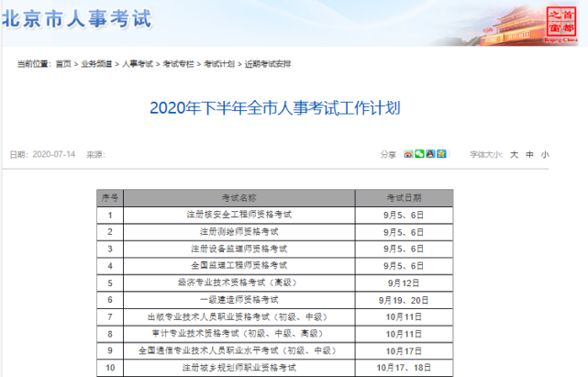The height and width of the screenshot is (377, 588).
Task: Click the exam date 10月17日
Action: [x=404, y=351]
